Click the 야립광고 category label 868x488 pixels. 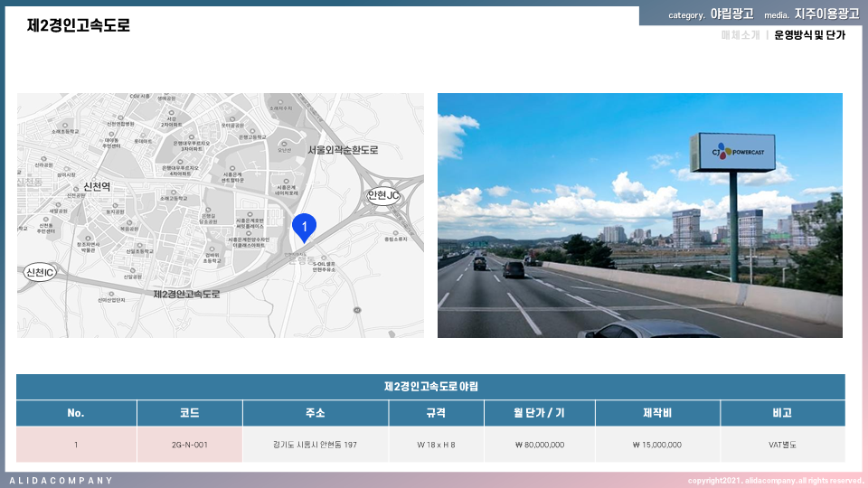pyautogui.click(x=731, y=14)
